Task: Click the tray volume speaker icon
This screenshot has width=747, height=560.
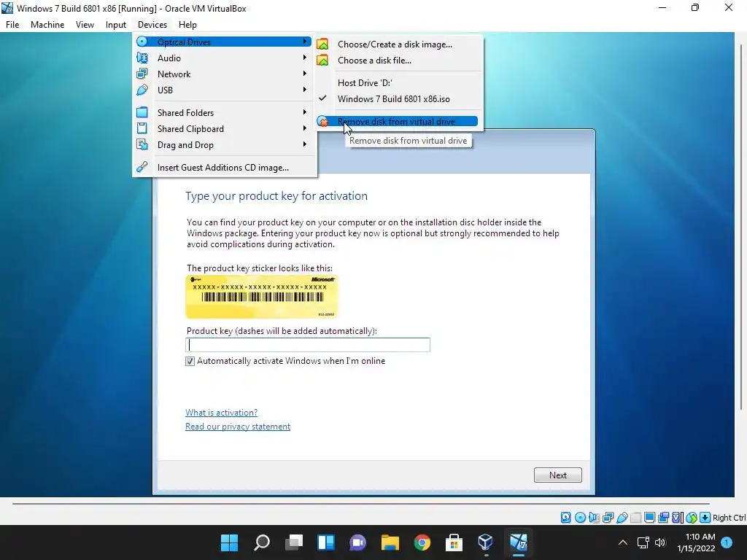Action: click(659, 542)
